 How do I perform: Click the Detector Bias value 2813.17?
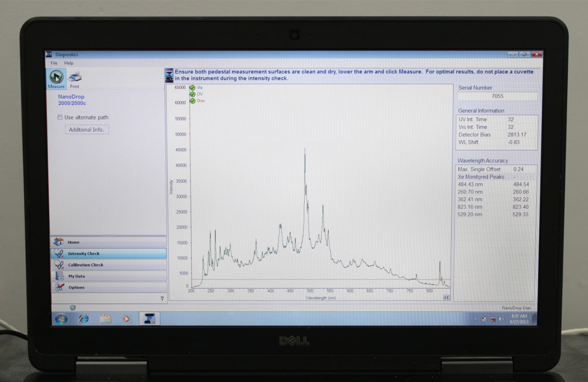click(517, 135)
